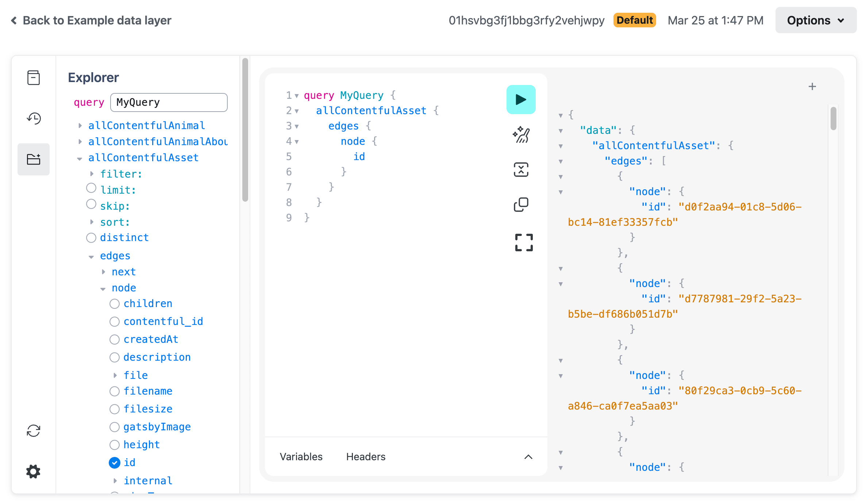Click the build ID 01hsvbg3fj1bbg3rfy2vehjwpy
This screenshot has height=504, width=866.
point(526,20)
